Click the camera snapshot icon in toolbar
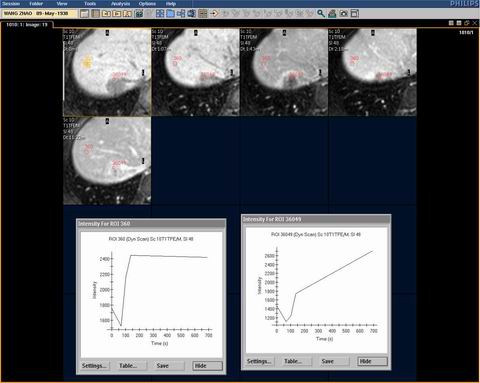This screenshot has height=383, width=480. point(343,14)
